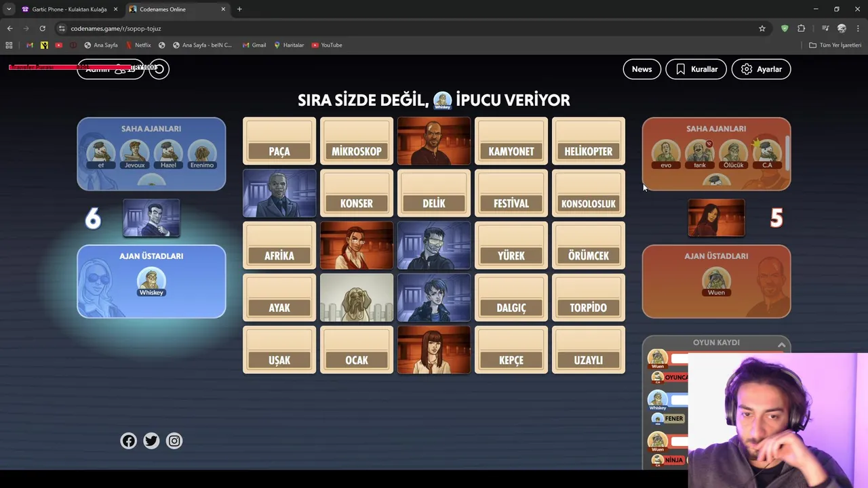Bookmark this page with star icon

[762, 28]
